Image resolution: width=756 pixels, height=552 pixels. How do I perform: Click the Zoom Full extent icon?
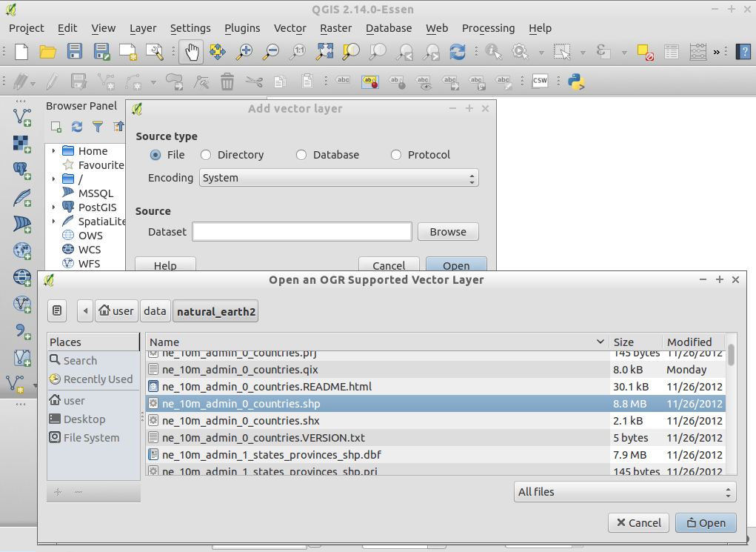tap(324, 52)
